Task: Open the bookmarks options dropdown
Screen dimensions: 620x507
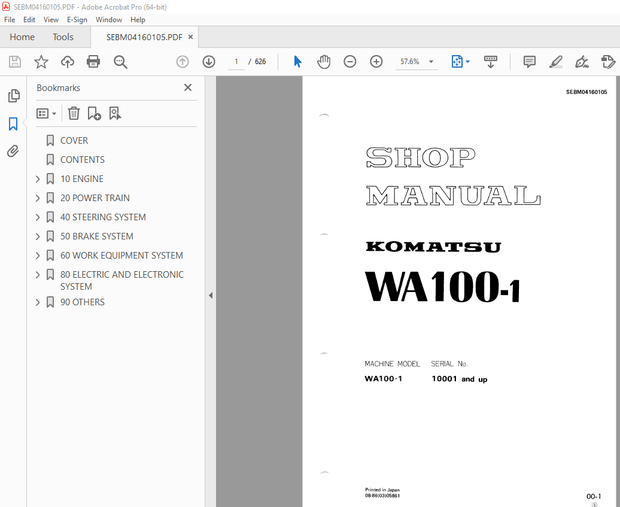Action: click(x=47, y=114)
